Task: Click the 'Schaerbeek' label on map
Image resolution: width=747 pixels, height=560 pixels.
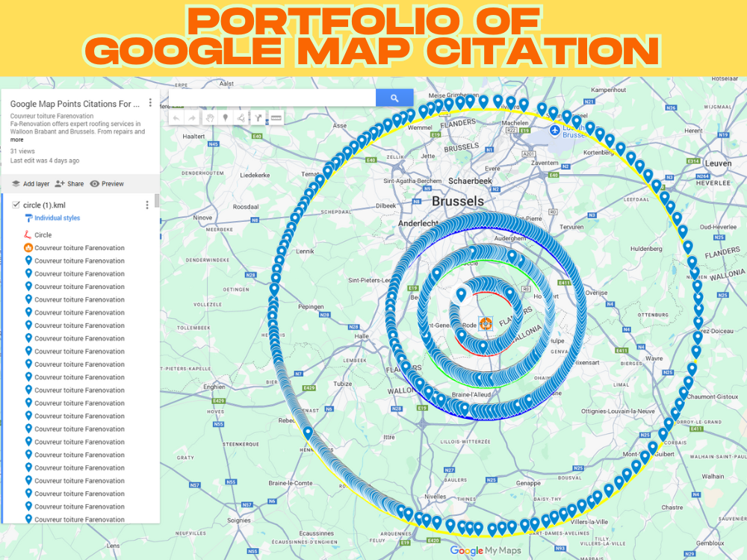Action: coord(470,181)
